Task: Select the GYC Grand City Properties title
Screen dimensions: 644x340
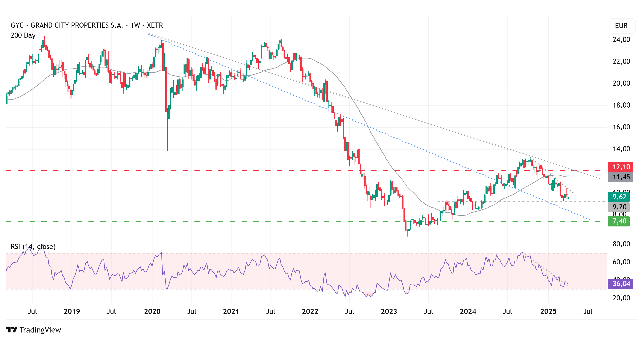Action: pos(87,25)
